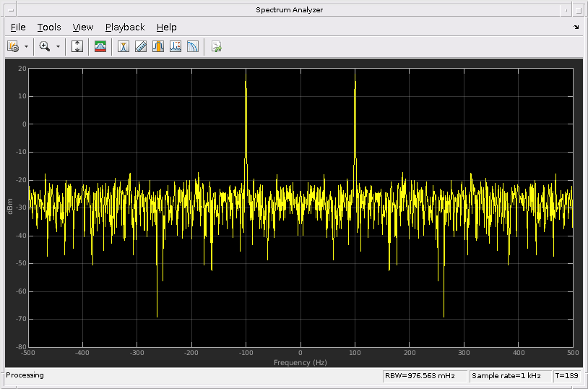
Task: Click the RBW=976.563 mHz status field
Action: click(424, 376)
